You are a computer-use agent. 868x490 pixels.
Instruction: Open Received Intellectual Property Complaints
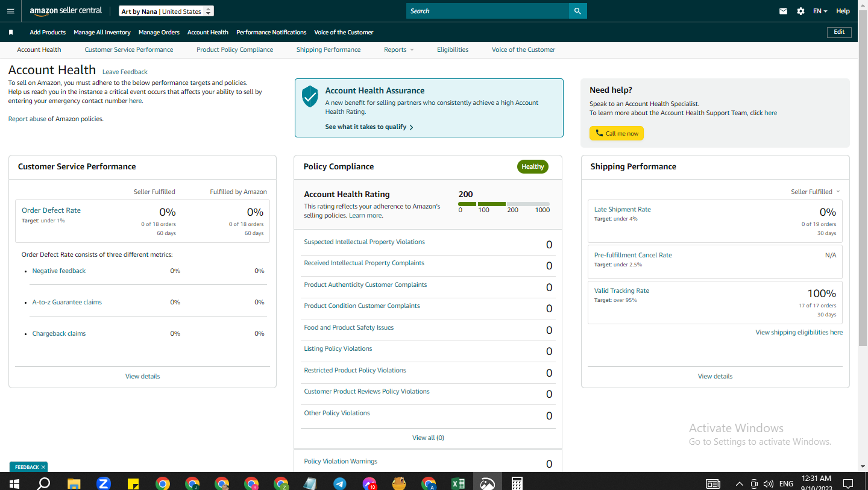[364, 263]
